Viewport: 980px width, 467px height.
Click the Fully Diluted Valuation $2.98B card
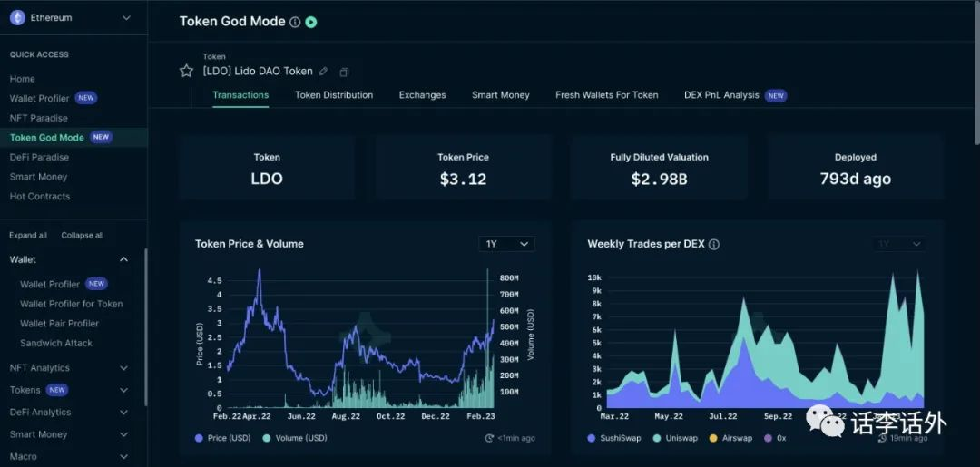click(x=660, y=169)
